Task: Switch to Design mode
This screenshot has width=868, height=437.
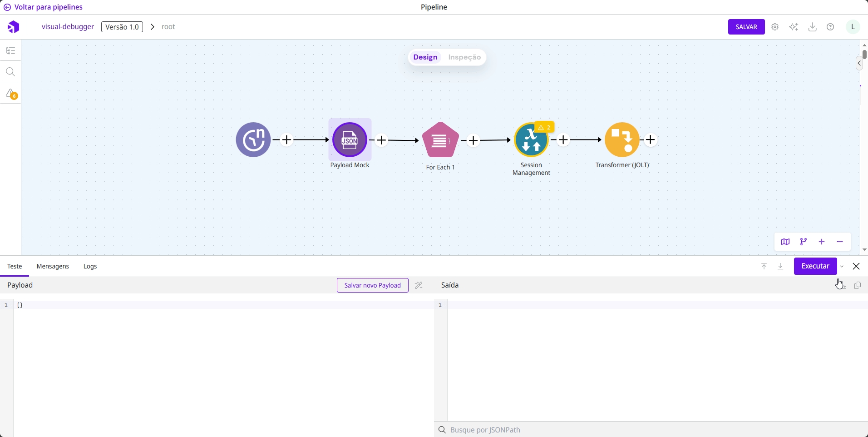Action: pyautogui.click(x=425, y=57)
